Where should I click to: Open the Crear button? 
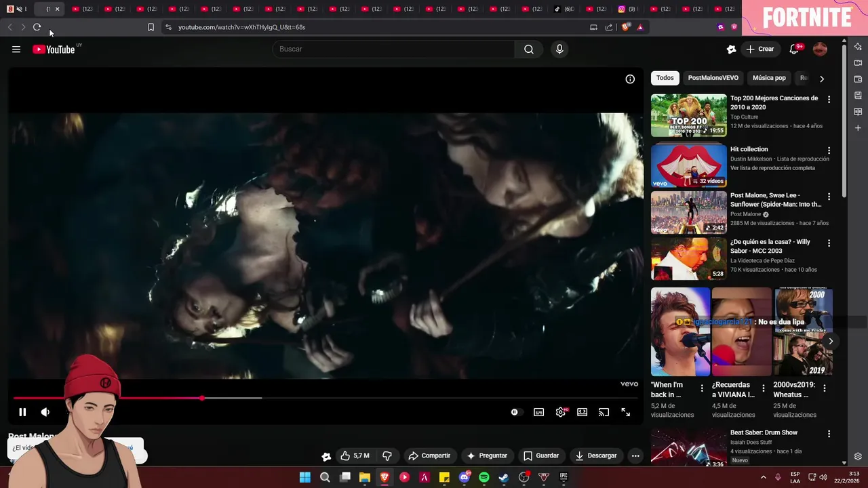tap(759, 49)
